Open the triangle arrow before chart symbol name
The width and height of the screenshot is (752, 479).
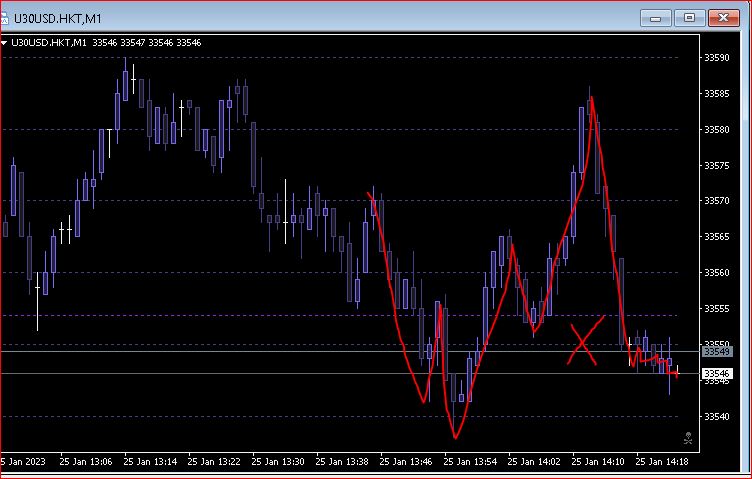point(4,43)
